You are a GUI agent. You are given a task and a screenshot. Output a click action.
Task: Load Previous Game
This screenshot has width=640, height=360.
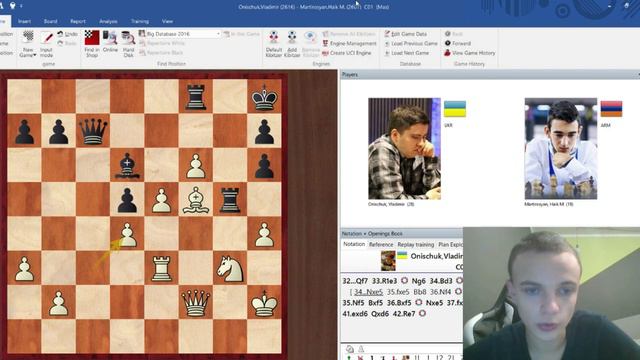click(x=411, y=43)
